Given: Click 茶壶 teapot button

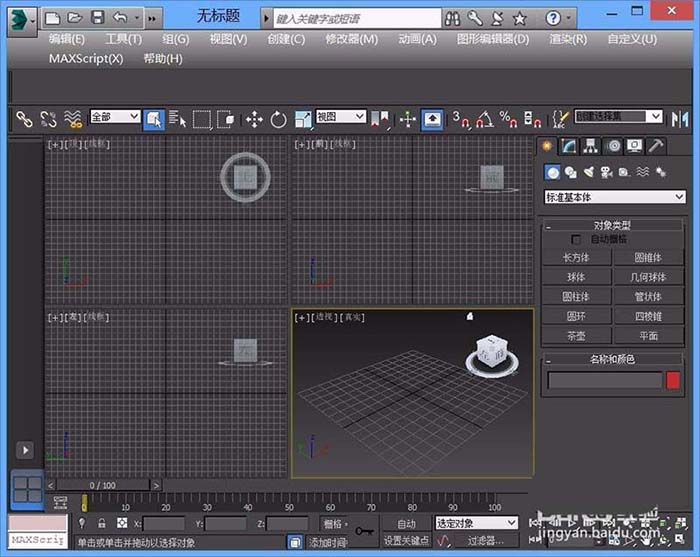Looking at the screenshot, I should pos(576,336).
